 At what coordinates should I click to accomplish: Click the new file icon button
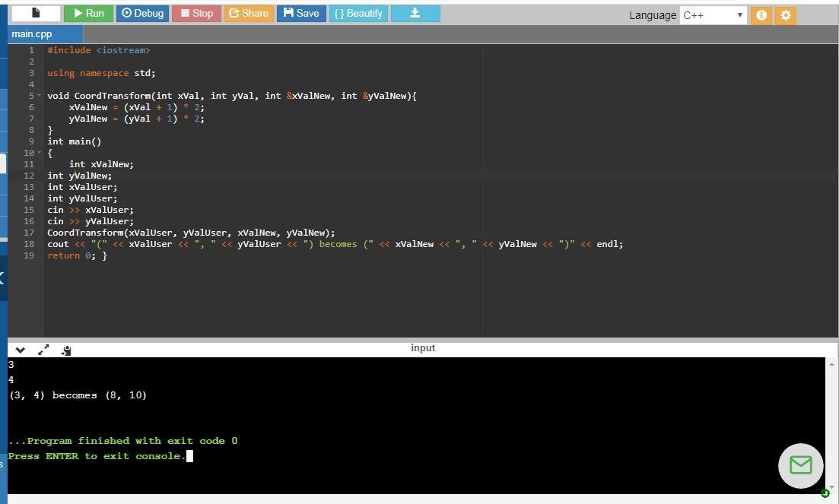tap(36, 14)
